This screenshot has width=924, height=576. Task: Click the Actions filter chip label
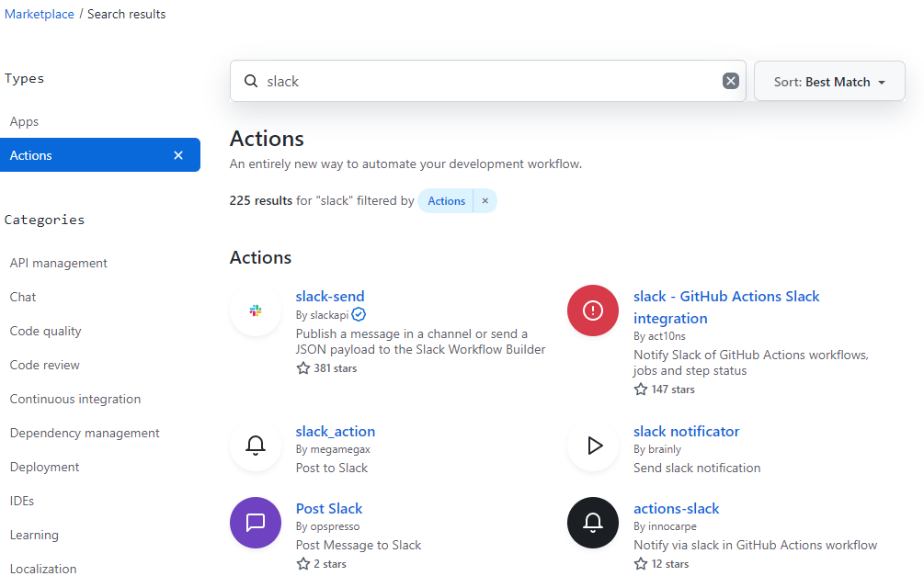(446, 201)
